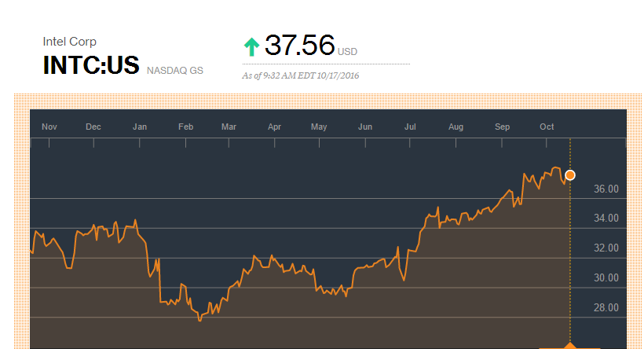Select the Jan label on timeline axis

(140, 127)
